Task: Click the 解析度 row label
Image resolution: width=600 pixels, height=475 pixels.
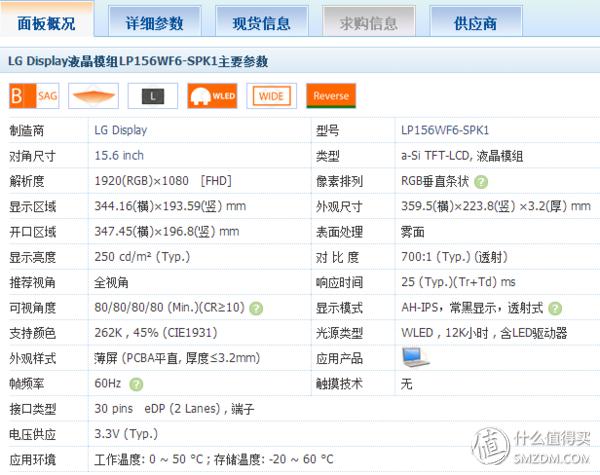Action: 27,181
